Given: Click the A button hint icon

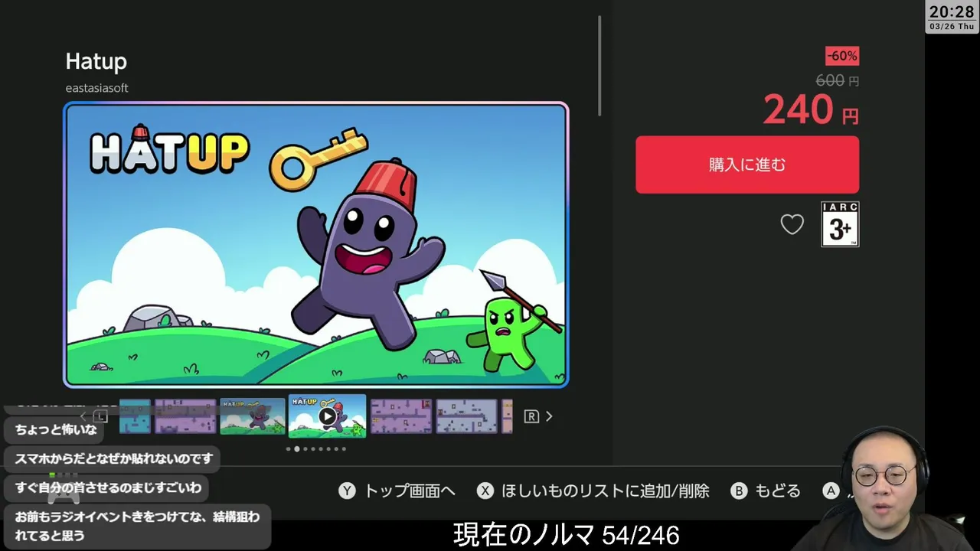Looking at the screenshot, I should point(831,491).
